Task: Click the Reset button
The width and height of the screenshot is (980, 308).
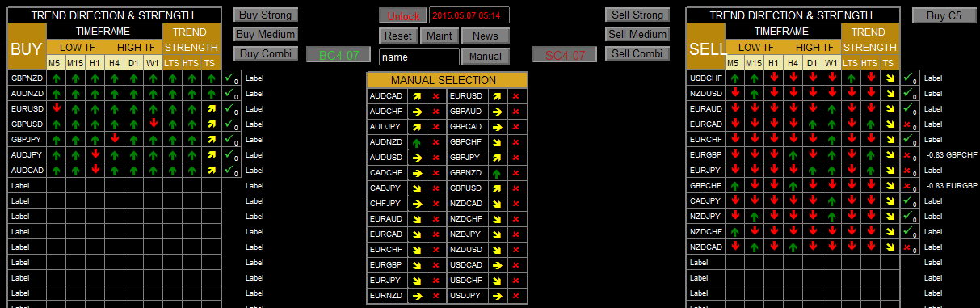Action: click(397, 36)
